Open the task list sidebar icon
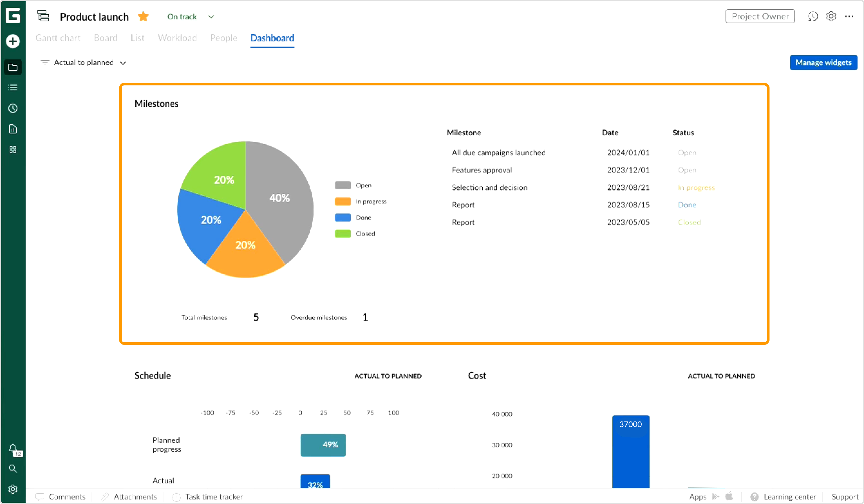The height and width of the screenshot is (504, 864). point(13,87)
